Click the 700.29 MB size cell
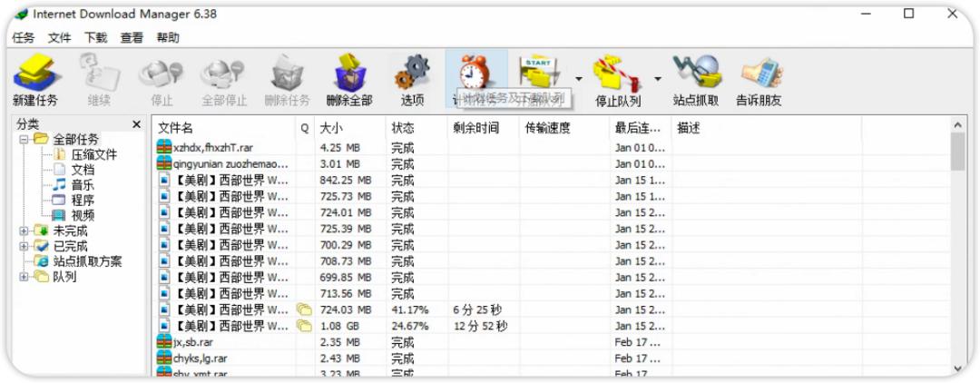 [346, 245]
